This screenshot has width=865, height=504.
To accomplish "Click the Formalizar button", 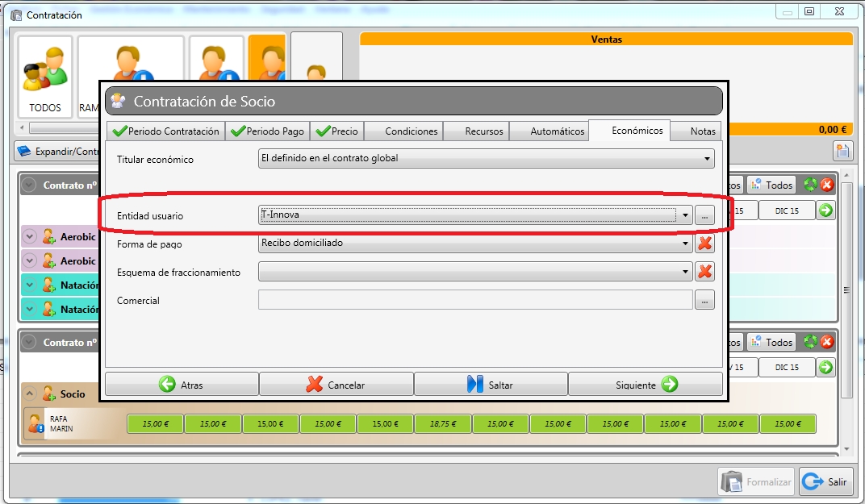I will tap(756, 481).
